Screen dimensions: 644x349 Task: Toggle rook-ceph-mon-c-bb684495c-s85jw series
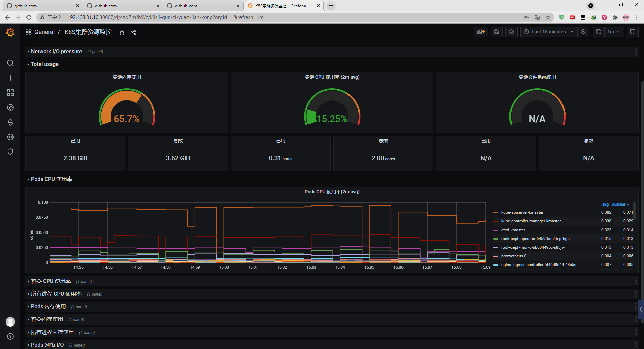pos(533,247)
